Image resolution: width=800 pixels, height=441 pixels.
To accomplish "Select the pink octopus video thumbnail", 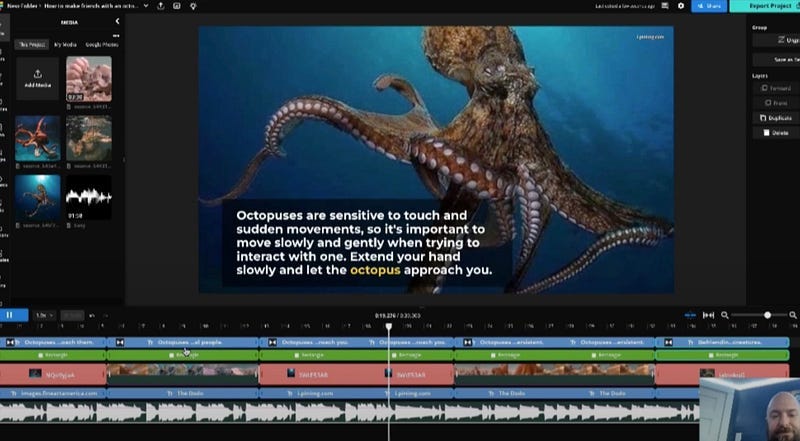I will tap(89, 79).
